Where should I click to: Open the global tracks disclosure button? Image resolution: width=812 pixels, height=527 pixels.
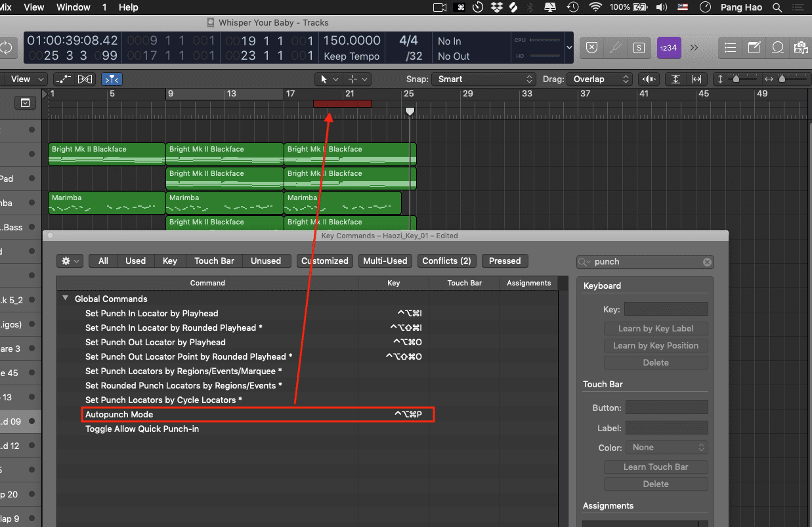click(25, 103)
